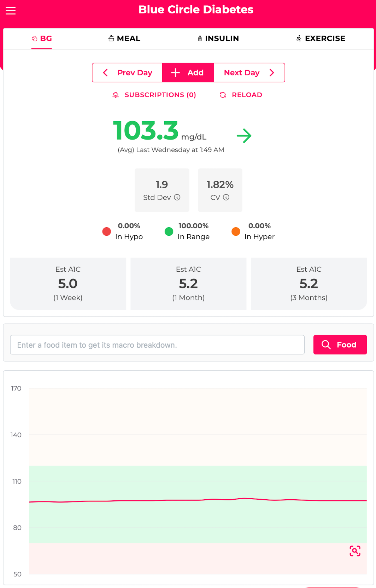Click the CV 1.82% stat card
The image size is (376, 588).
click(x=220, y=190)
